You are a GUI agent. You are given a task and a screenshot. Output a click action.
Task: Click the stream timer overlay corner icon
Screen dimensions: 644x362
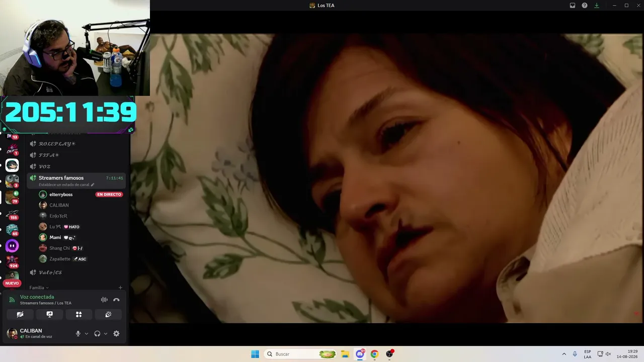coord(131,130)
